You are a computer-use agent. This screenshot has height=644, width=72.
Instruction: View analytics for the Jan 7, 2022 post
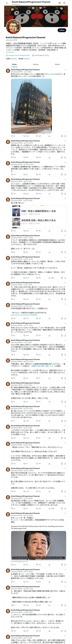(x=49, y=136)
